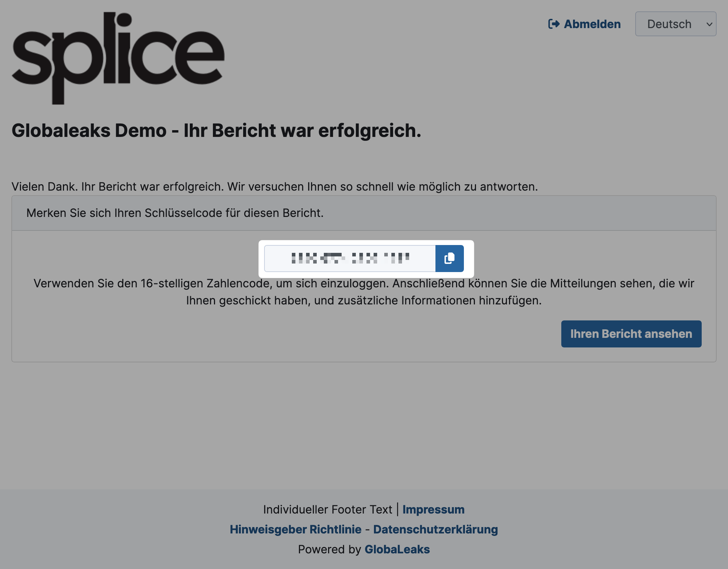
Task: Click the Ihren Bericht ansehen button
Action: (x=631, y=334)
